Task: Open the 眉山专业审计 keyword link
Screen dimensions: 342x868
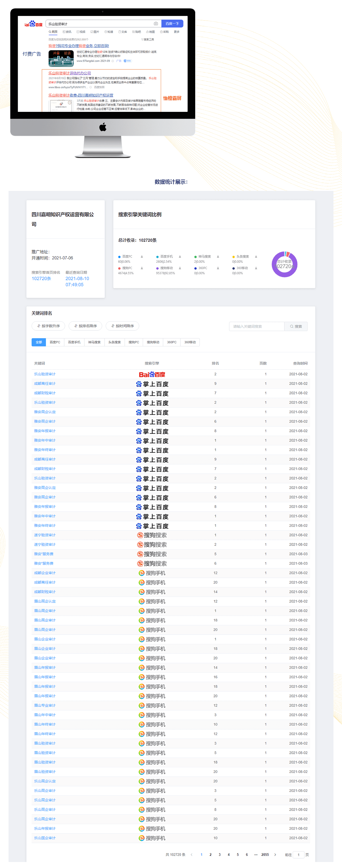Action: coord(45,705)
